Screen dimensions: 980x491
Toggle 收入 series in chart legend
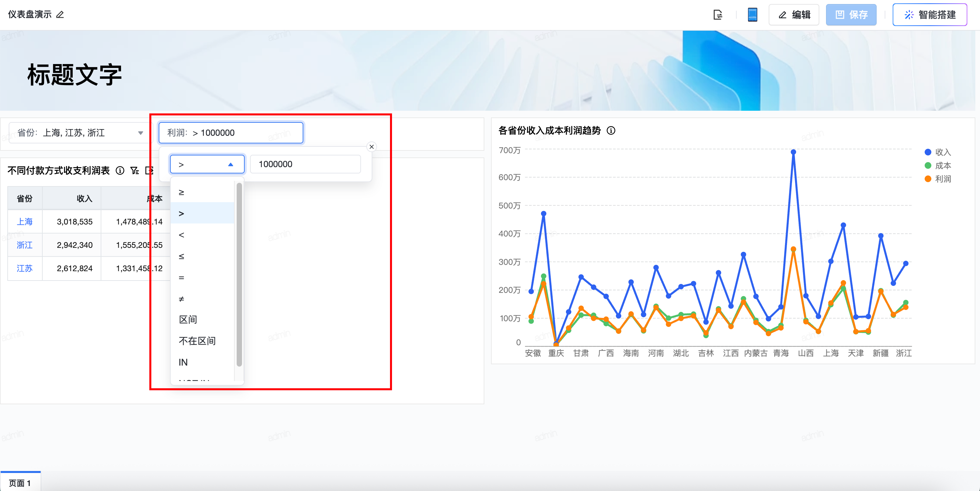(x=938, y=152)
